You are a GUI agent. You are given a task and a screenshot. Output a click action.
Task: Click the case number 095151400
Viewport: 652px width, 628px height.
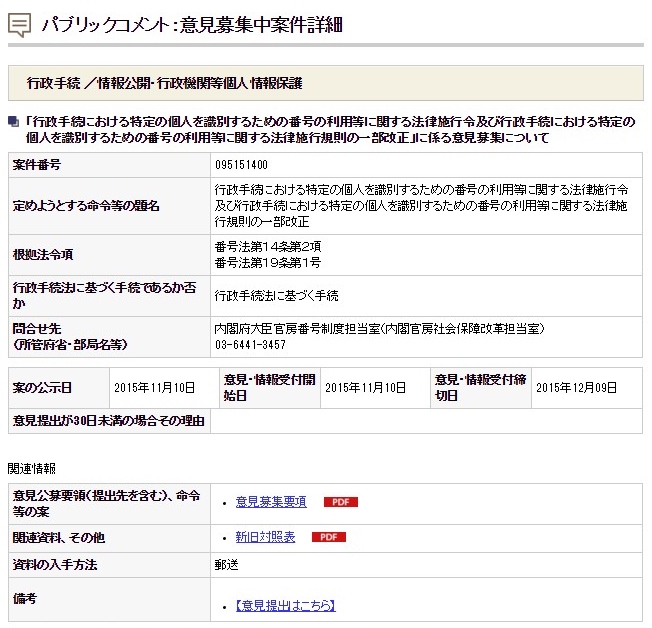click(241, 164)
